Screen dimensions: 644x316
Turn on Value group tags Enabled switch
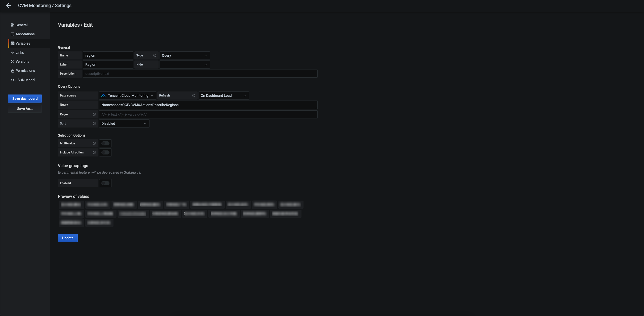tap(105, 183)
